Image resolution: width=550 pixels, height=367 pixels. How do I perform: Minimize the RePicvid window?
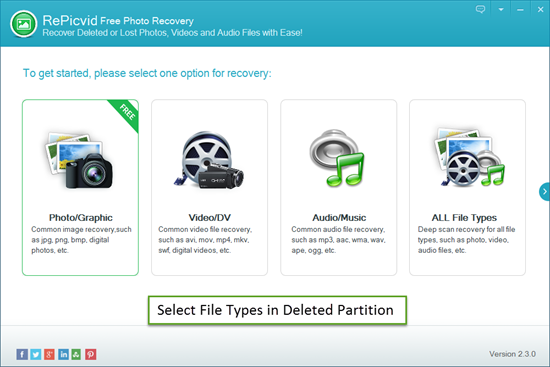click(520, 10)
